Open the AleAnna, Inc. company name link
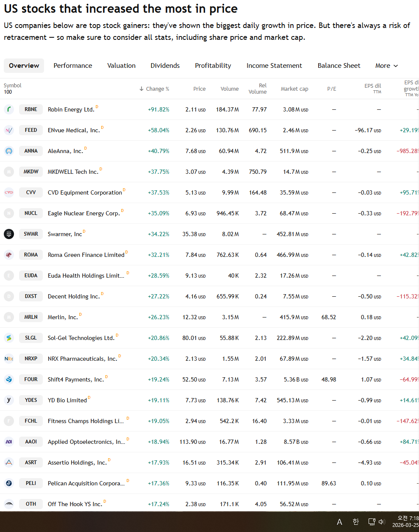Viewport: 419px width, 532px height. tap(65, 151)
